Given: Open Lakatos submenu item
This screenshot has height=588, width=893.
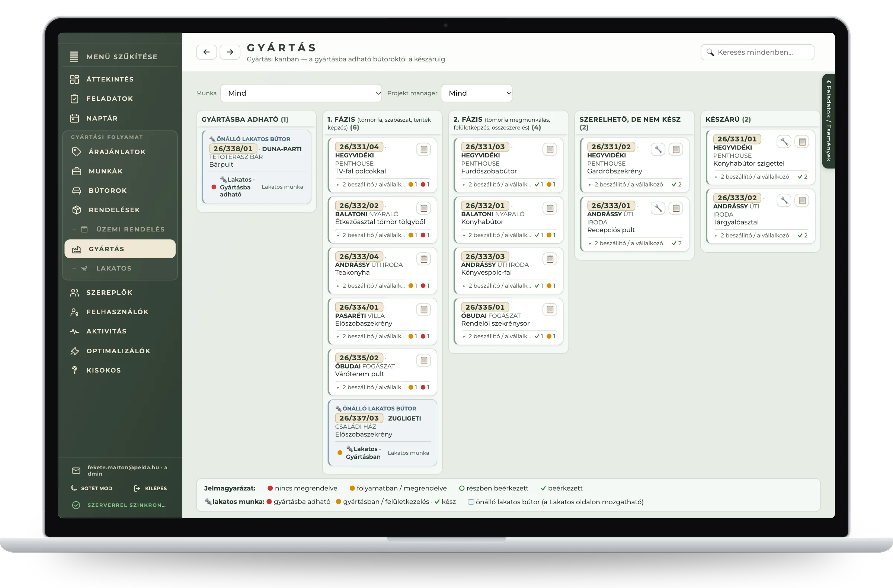Looking at the screenshot, I should [x=120, y=268].
